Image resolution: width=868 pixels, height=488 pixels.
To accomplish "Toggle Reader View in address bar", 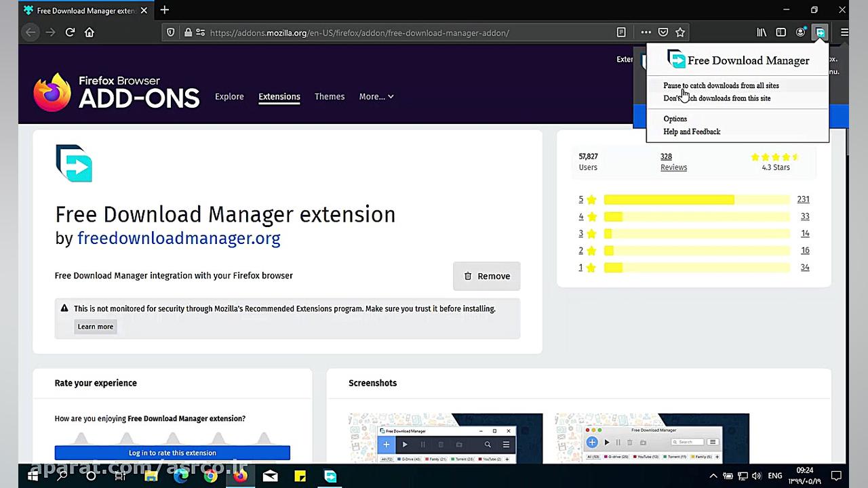I will (621, 32).
